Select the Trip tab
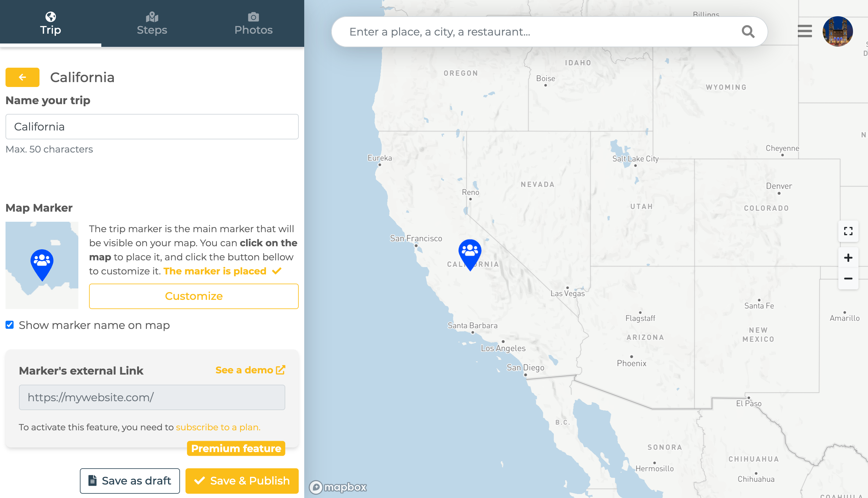The width and height of the screenshot is (868, 498). tap(51, 23)
